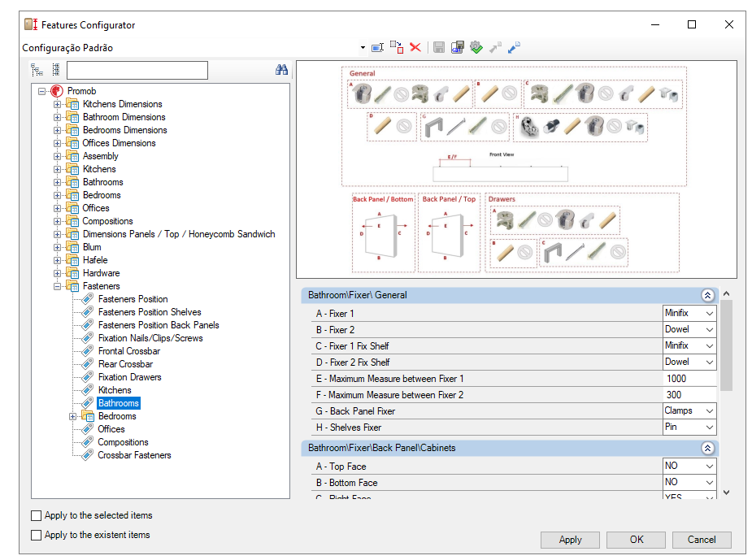Collapse the Bathroom\Fixer\Back Panel\Cabinets section
The image size is (752, 560).
pos(707,449)
